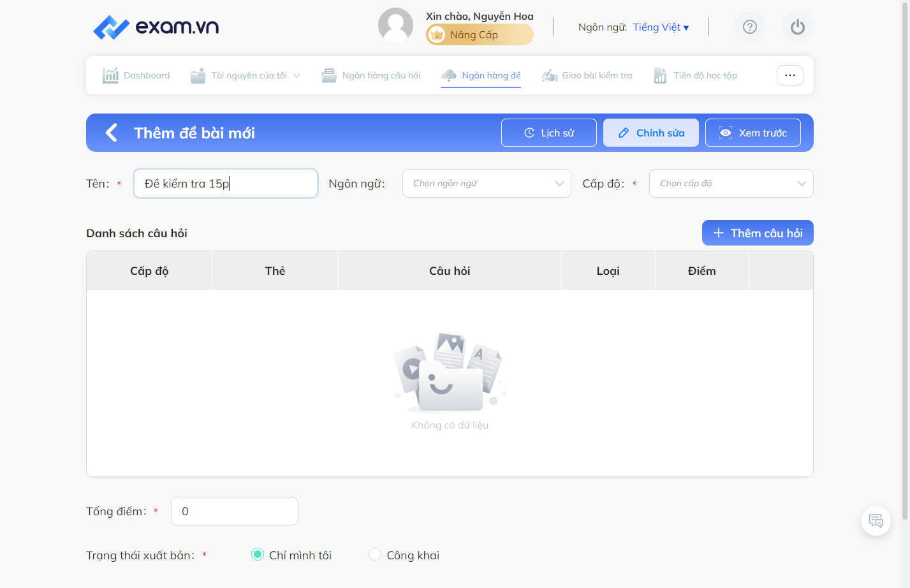Click the Tổng điểm input field
Viewport: 910px width, 588px height.
coord(235,511)
